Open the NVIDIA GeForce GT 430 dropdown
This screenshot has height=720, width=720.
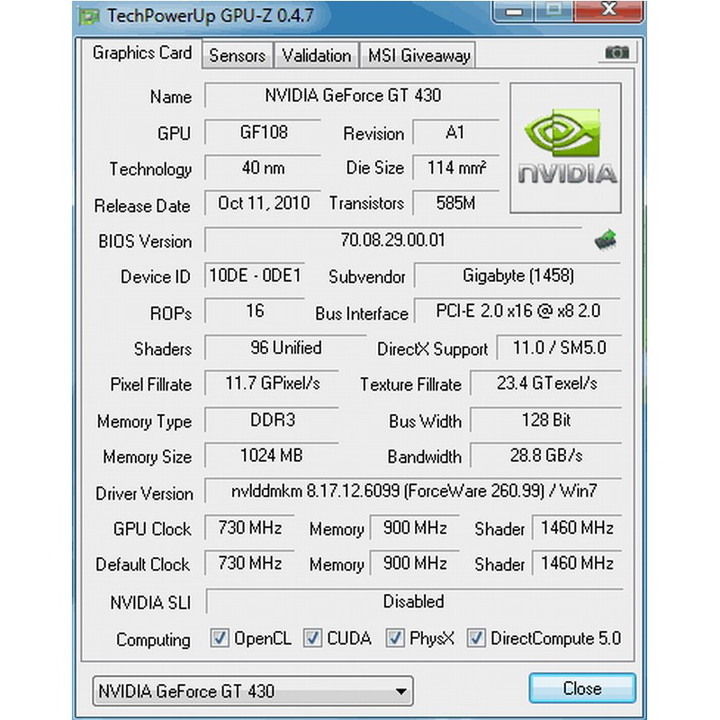tap(253, 691)
